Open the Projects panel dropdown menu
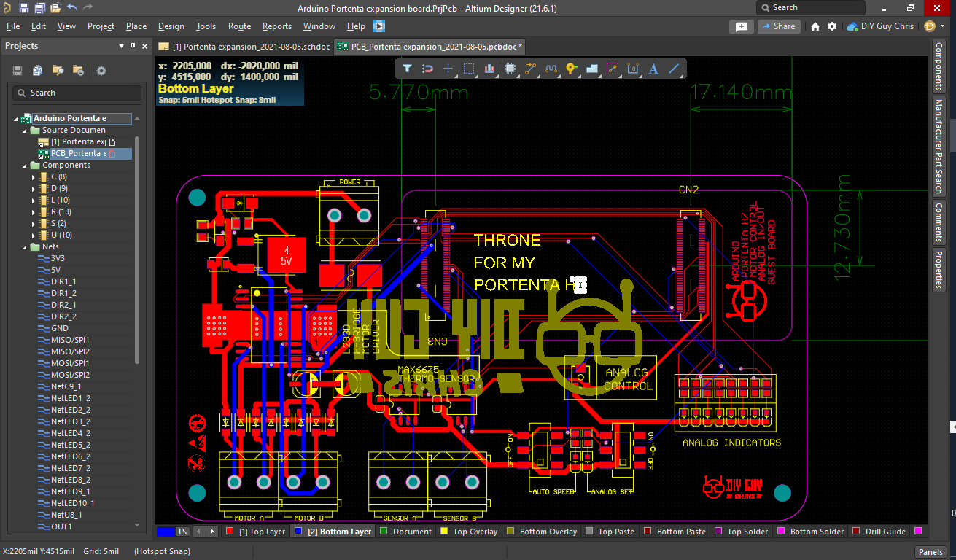956x560 pixels. point(121,46)
